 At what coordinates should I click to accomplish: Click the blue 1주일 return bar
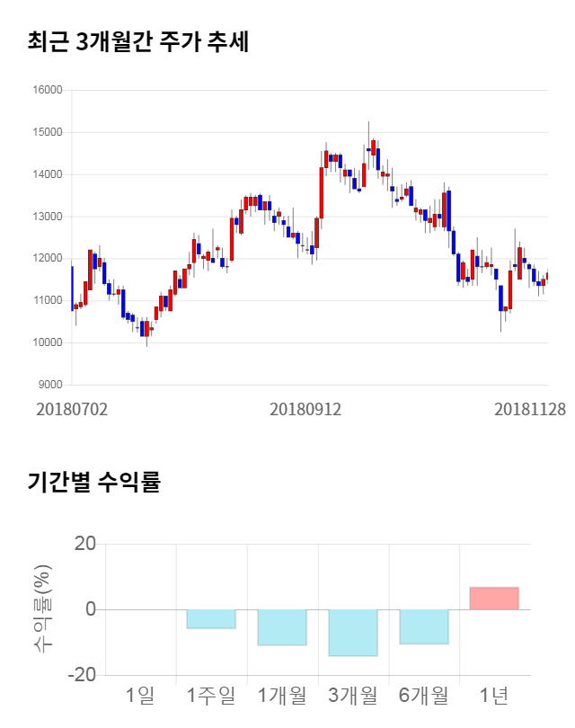tap(211, 618)
